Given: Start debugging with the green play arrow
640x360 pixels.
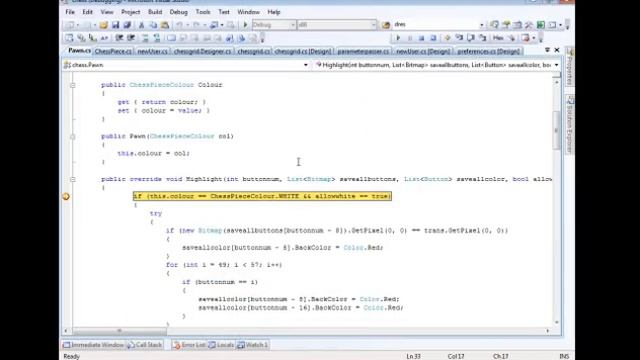Looking at the screenshot, I should point(245,25).
